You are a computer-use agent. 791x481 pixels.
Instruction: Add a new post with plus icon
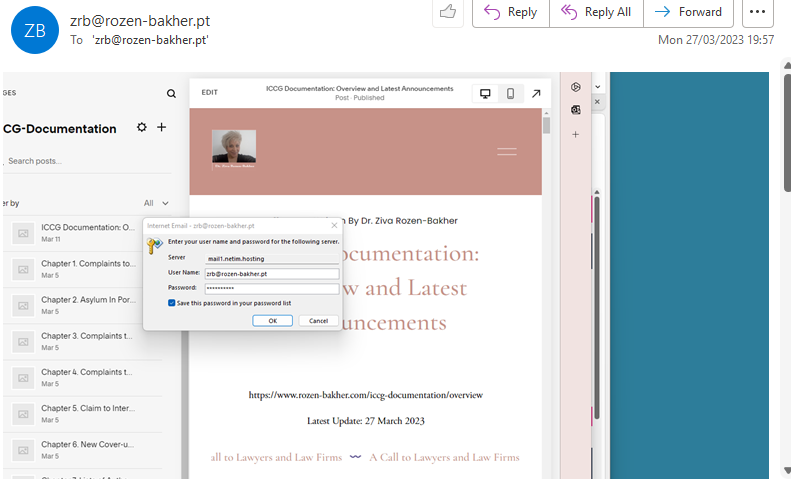[161, 127]
